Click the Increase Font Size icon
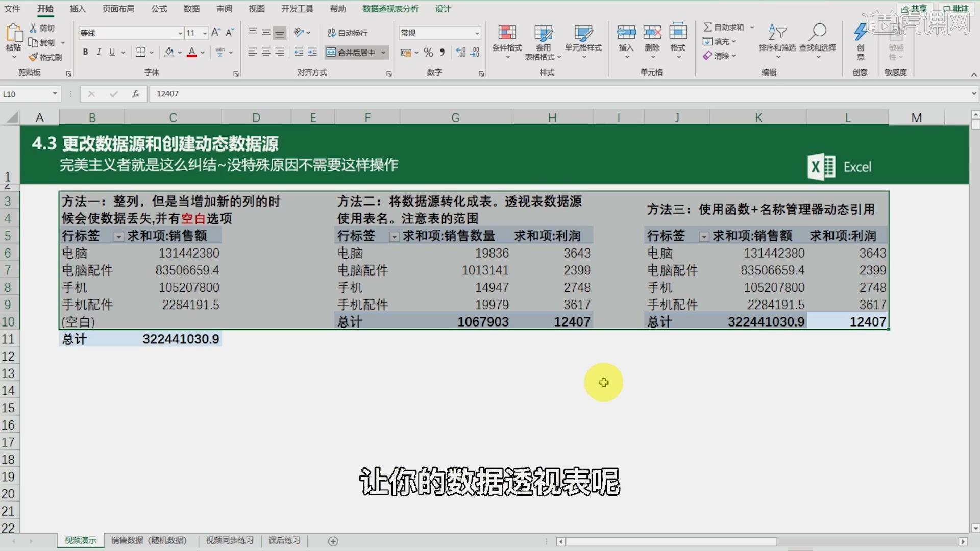The height and width of the screenshot is (551, 980). click(x=216, y=33)
